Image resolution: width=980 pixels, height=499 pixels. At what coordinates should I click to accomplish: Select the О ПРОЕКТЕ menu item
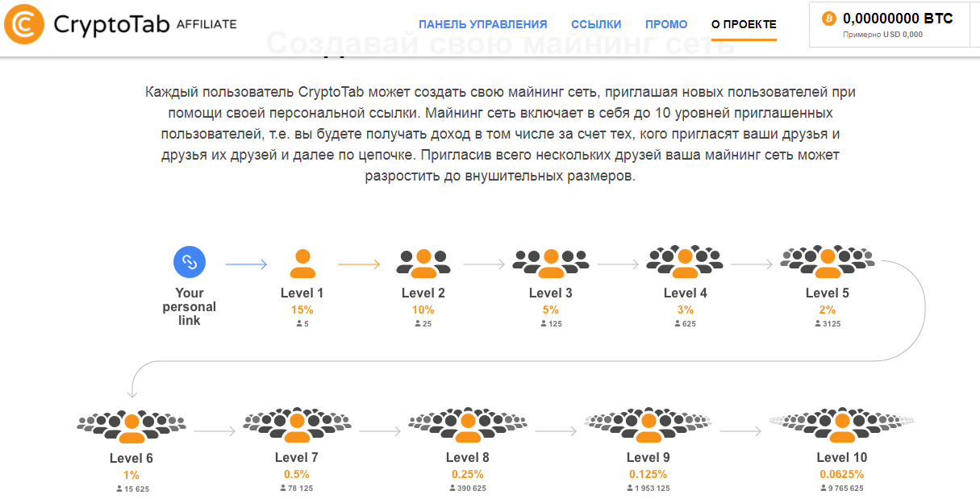[742, 23]
